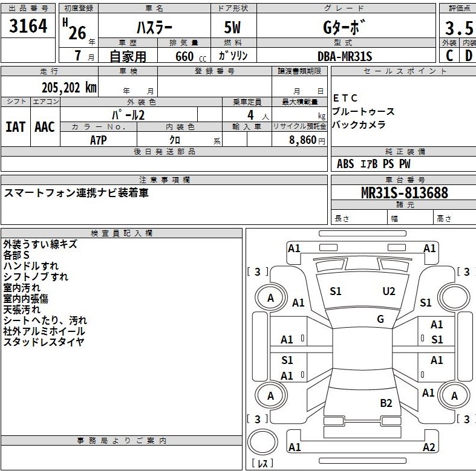Select the ETC sales point
The image size is (476, 471).
[x=345, y=98]
